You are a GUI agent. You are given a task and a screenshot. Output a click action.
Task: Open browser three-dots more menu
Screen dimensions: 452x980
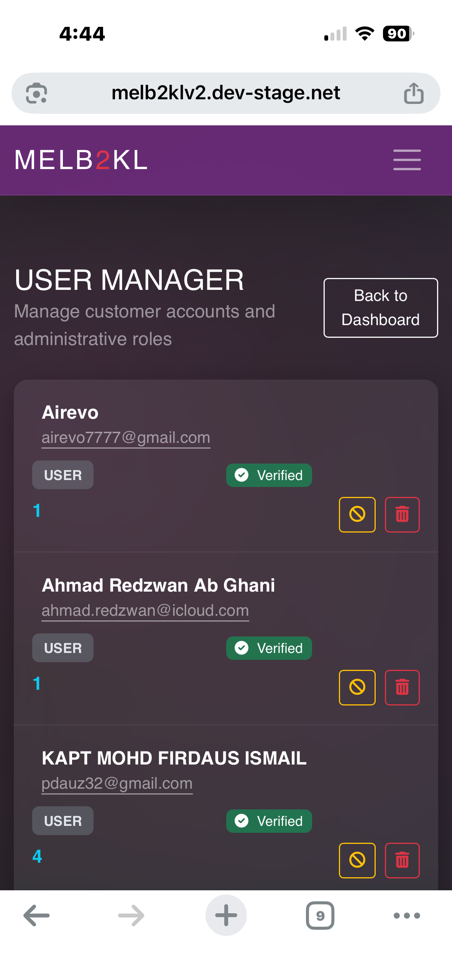click(x=407, y=916)
